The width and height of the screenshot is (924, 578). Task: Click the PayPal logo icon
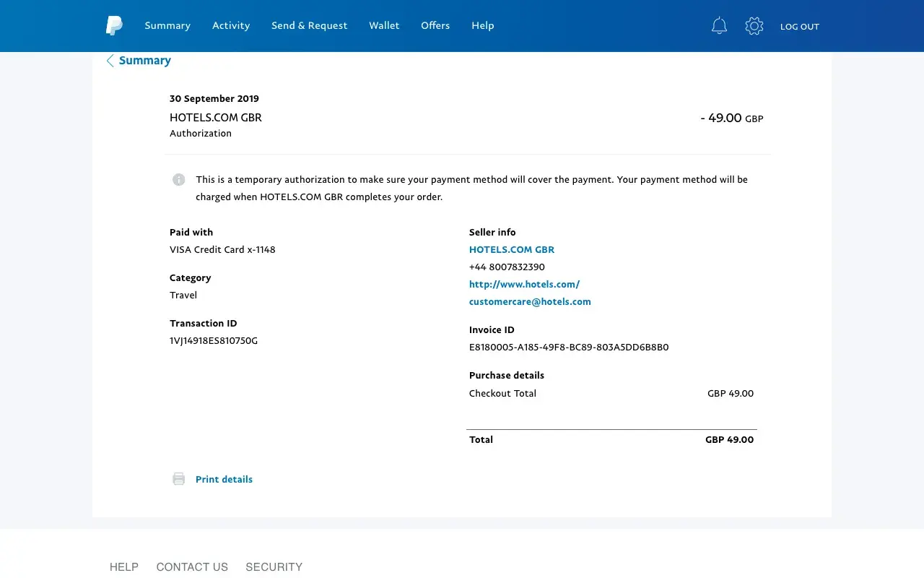114,26
